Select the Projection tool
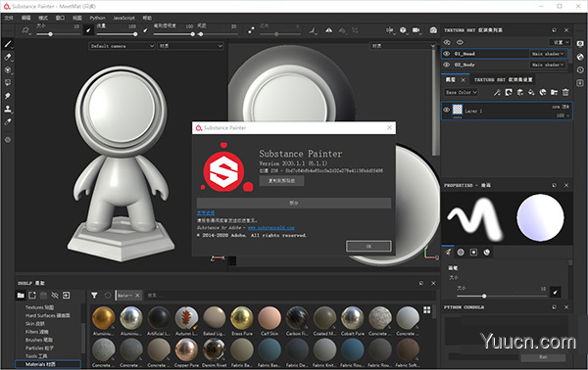 tap(8, 70)
